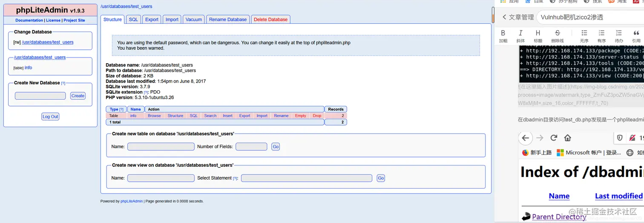The image size is (644, 223).
Task: Click the help [?] in the Type column header
Action: click(121, 109)
